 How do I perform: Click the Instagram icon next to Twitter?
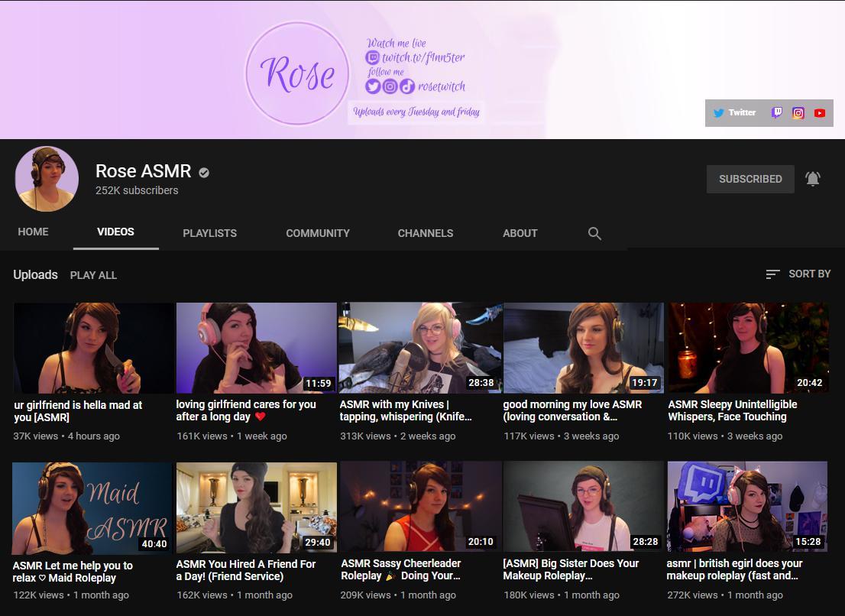pyautogui.click(x=798, y=112)
